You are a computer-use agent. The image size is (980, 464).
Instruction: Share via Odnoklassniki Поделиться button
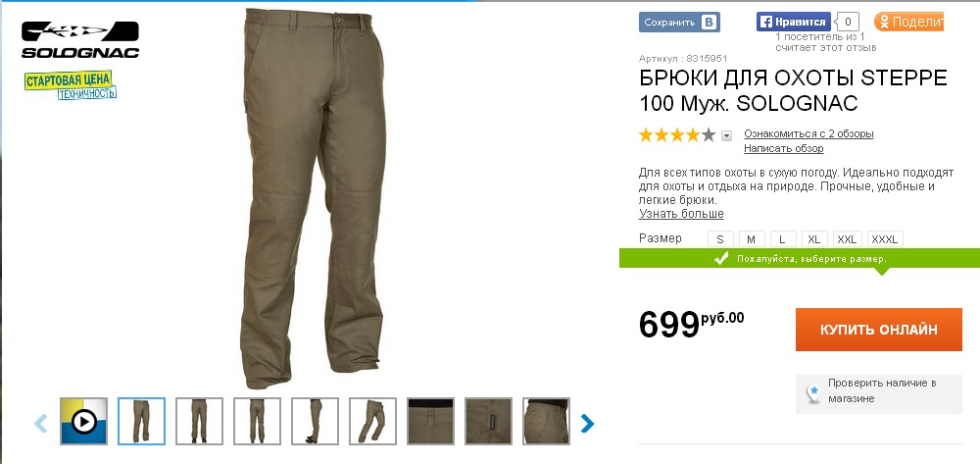pyautogui.click(x=908, y=22)
